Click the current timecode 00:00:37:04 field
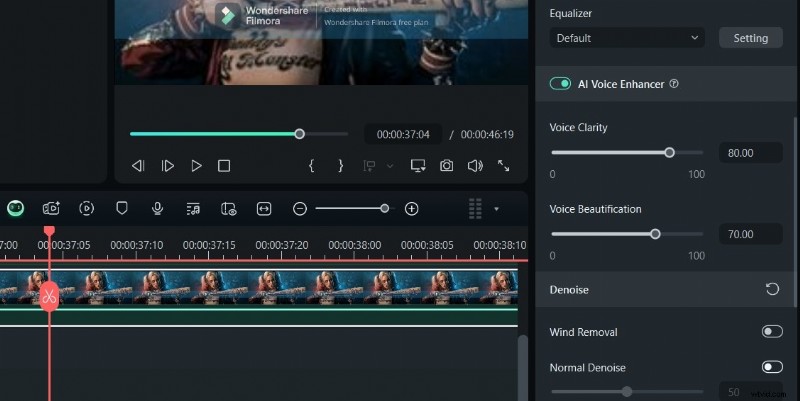This screenshot has height=401, width=800. [403, 134]
